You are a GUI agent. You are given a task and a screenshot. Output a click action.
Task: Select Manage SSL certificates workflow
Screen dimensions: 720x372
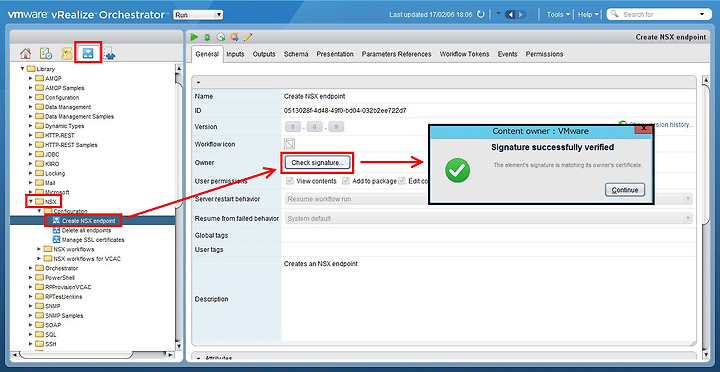93,240
